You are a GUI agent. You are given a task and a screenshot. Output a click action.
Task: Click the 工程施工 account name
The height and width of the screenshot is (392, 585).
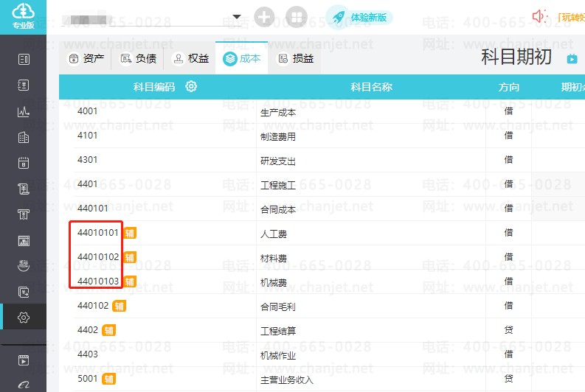pos(278,185)
